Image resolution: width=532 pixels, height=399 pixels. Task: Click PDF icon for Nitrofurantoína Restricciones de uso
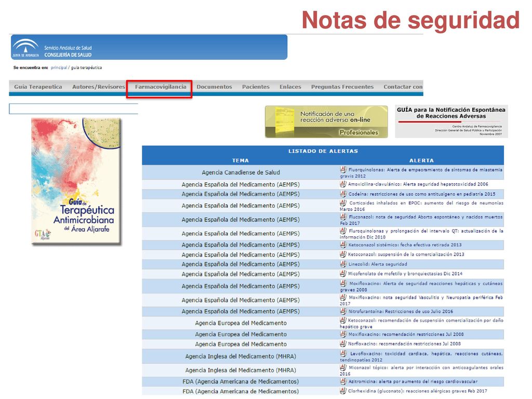[x=343, y=311]
